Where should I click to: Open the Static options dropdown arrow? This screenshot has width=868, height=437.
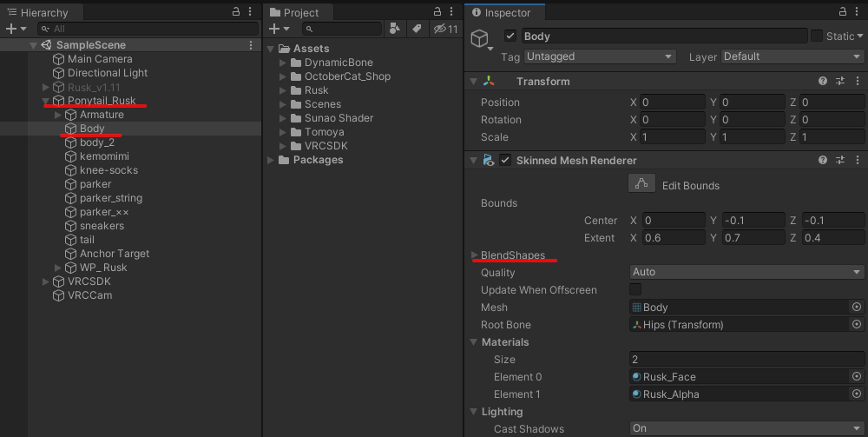pyautogui.click(x=859, y=36)
